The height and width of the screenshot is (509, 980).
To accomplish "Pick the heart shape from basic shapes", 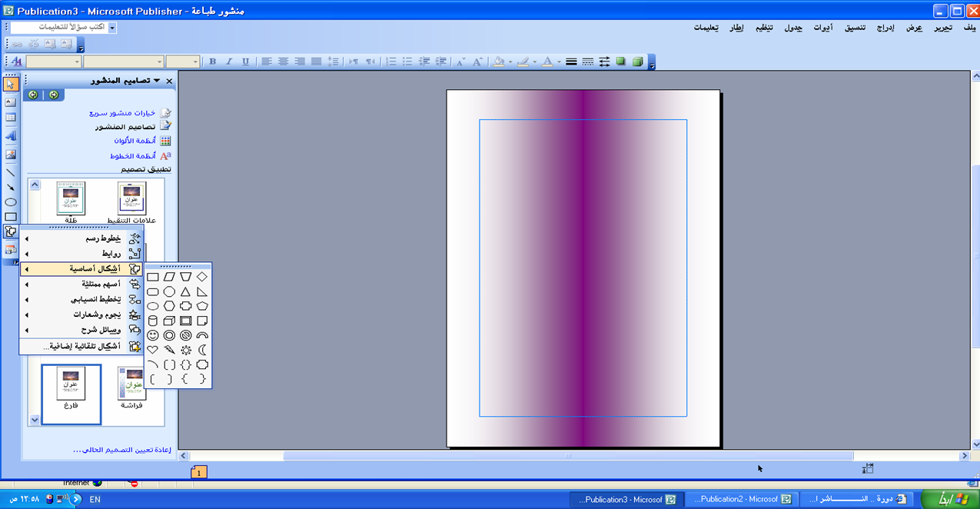I will [153, 350].
